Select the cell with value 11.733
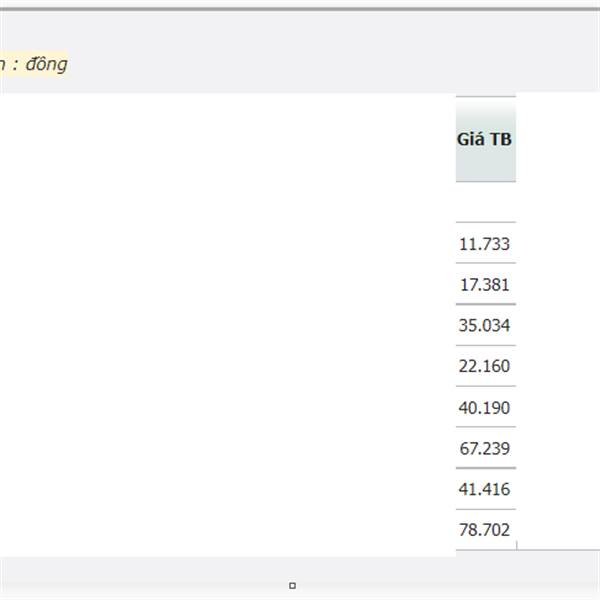The height and width of the screenshot is (600, 600). pos(485,243)
